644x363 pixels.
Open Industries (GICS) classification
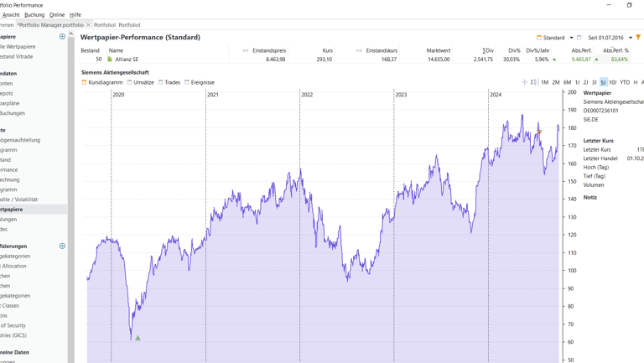tap(13, 335)
